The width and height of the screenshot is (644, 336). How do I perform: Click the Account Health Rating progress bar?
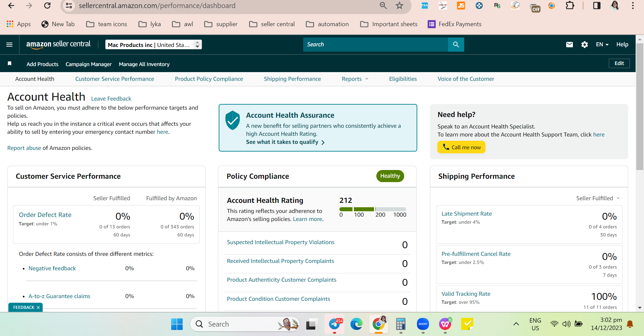(x=373, y=209)
